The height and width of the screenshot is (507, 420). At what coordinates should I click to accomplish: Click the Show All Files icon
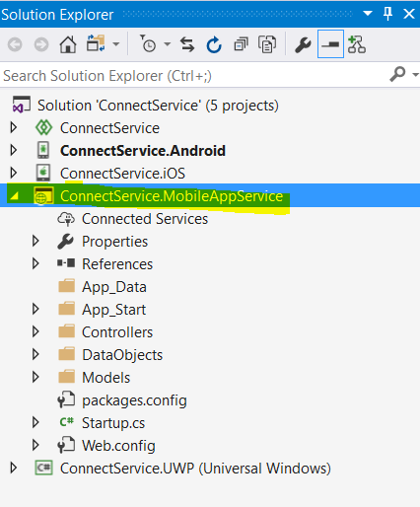coord(267,44)
